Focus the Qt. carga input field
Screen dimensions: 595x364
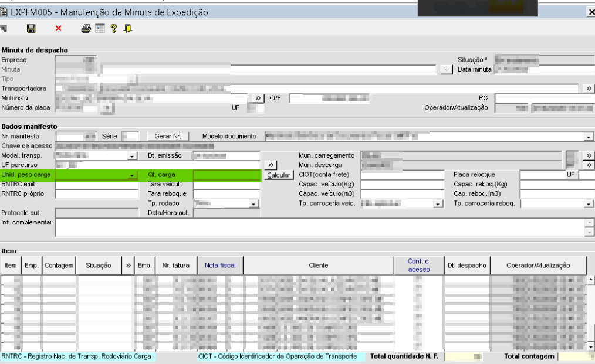point(227,175)
